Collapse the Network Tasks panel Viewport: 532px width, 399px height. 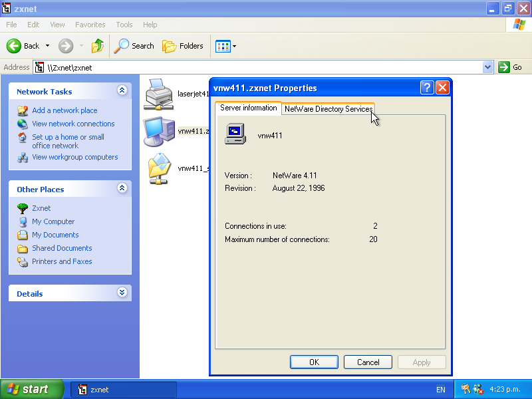tap(122, 90)
